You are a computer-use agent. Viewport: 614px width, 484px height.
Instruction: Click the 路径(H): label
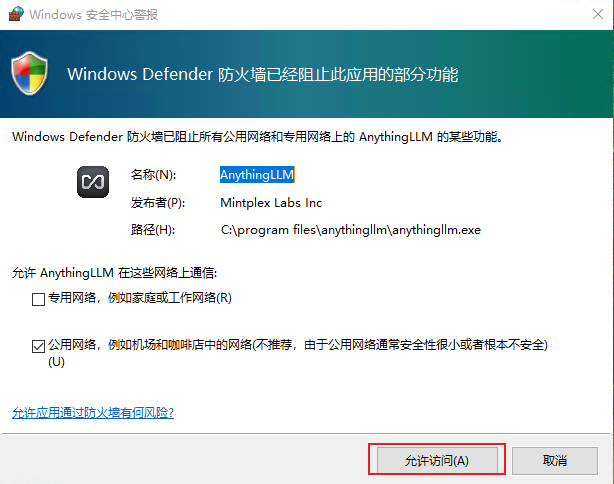pyautogui.click(x=153, y=230)
